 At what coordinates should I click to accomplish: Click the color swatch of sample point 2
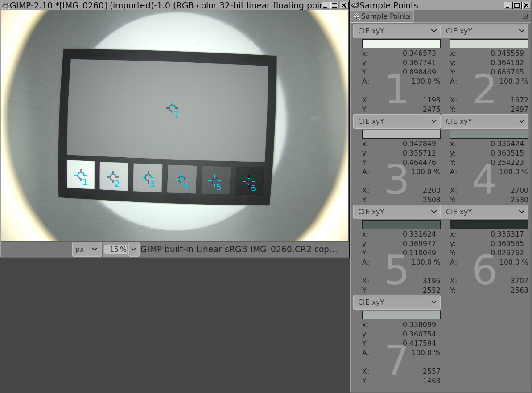(x=489, y=43)
